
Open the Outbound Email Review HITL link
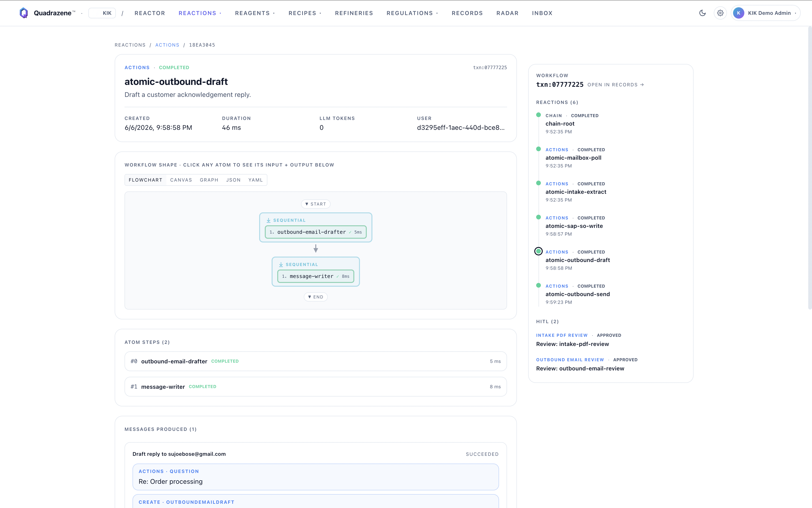pyautogui.click(x=570, y=360)
